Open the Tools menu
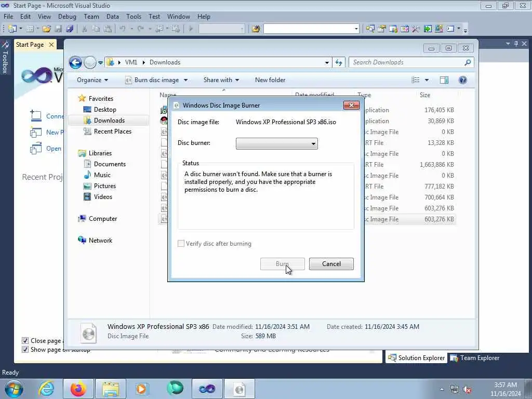Image resolution: width=532 pixels, height=399 pixels. 134,17
